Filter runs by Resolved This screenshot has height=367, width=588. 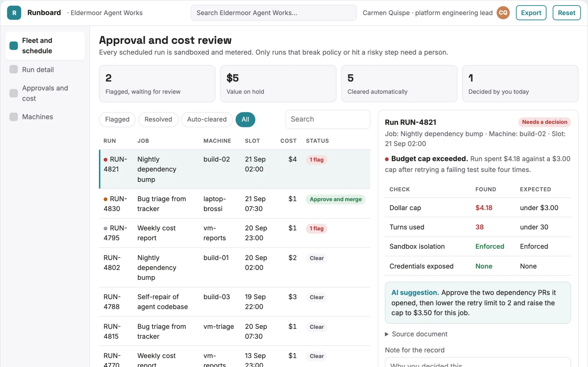[x=158, y=119]
